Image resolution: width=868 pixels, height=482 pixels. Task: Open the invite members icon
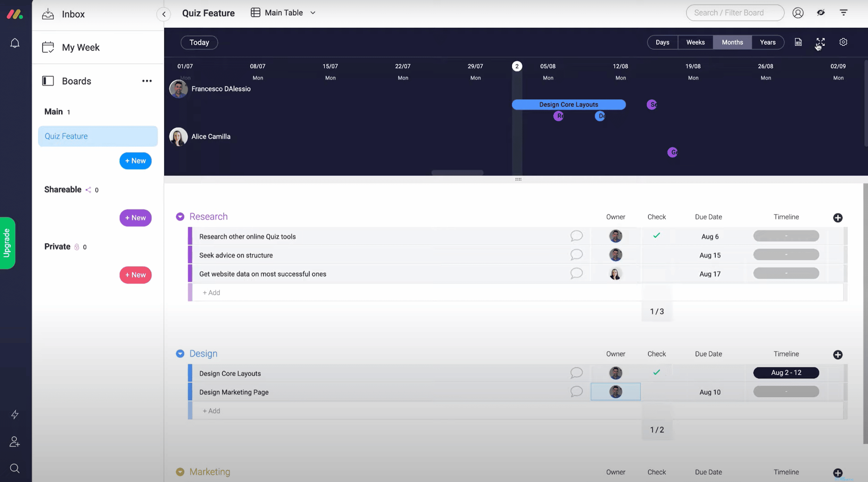pos(15,442)
